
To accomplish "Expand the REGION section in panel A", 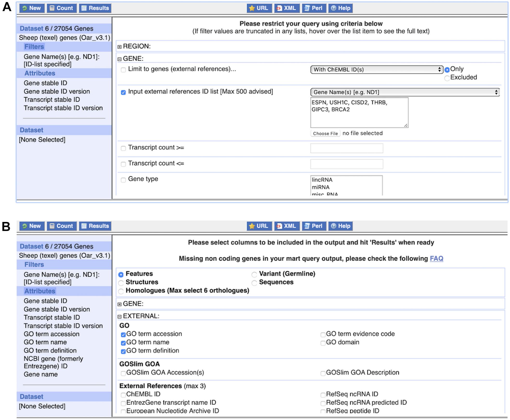I will (x=119, y=47).
